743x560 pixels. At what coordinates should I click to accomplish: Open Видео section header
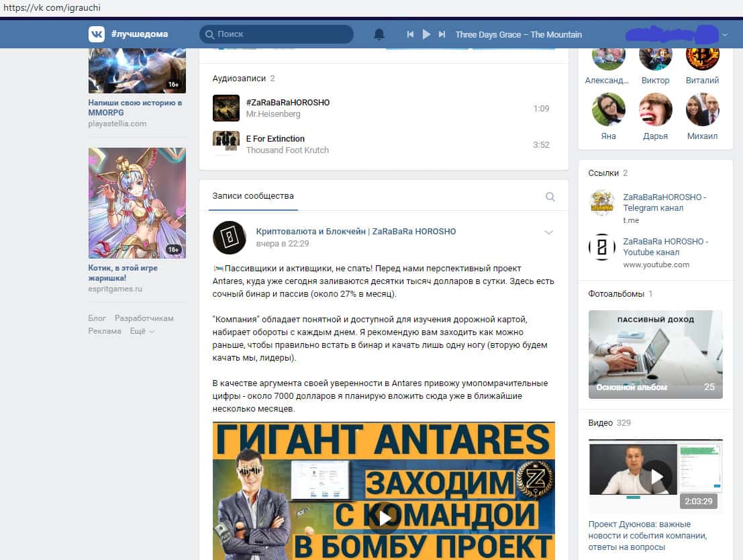pos(609,423)
